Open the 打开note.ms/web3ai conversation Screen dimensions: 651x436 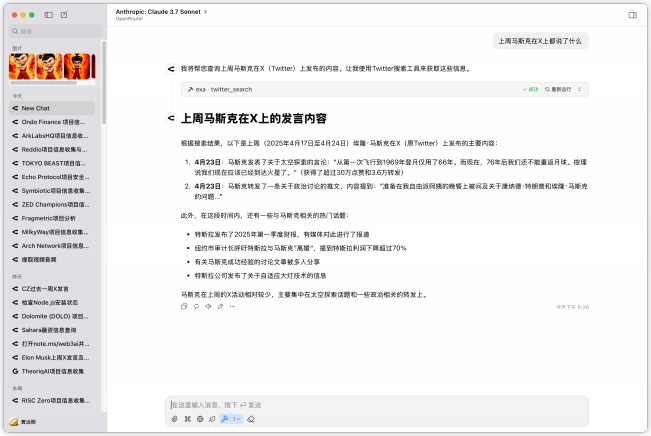(52, 343)
